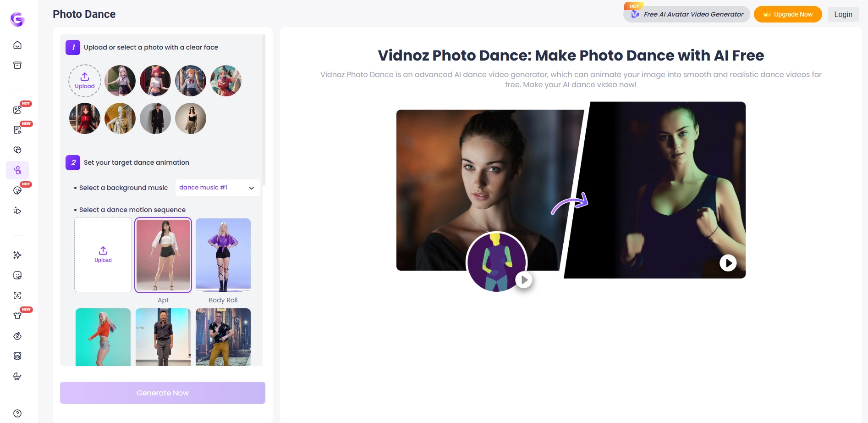
Task: Open the background music dropdown
Action: tap(217, 187)
